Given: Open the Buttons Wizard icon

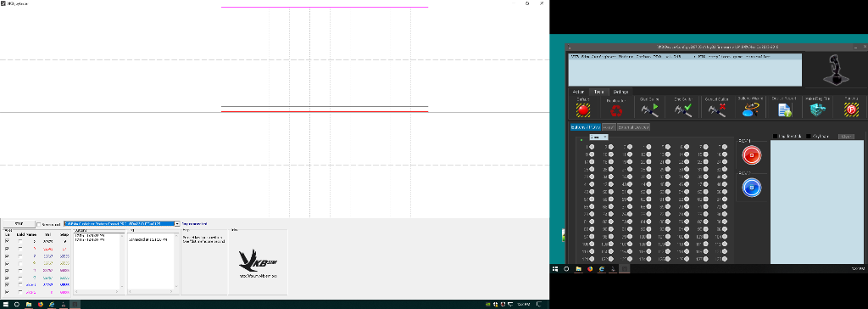Looking at the screenshot, I should 751,110.
